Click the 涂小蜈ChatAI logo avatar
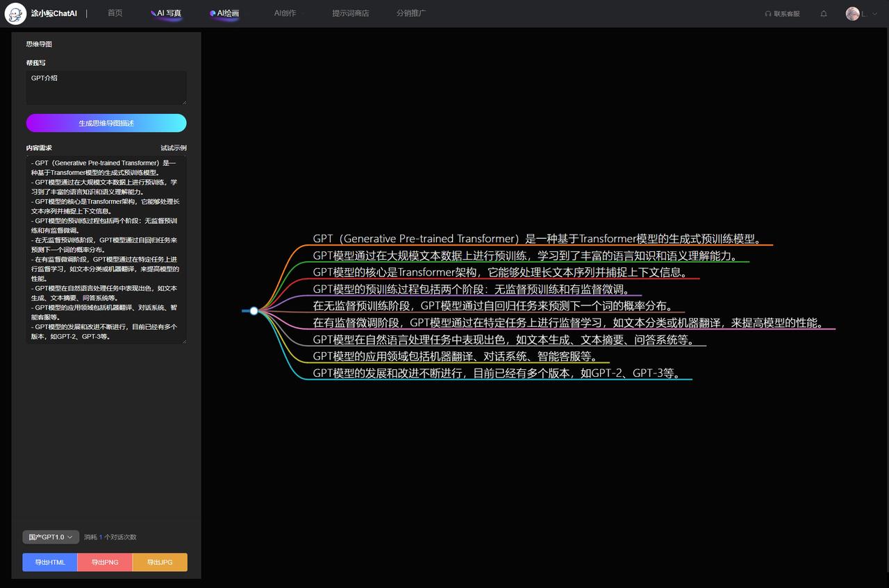Screen dimensions: 889x588 click(x=15, y=13)
